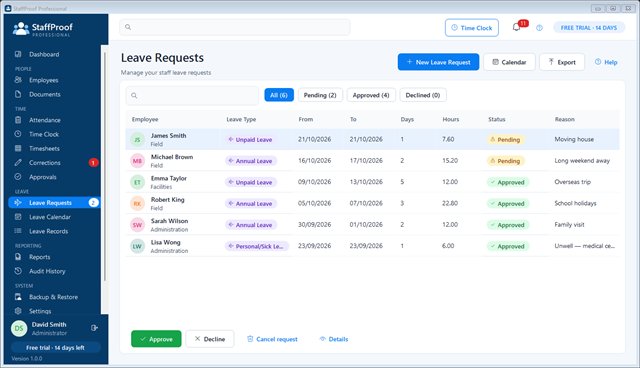Screen dimensions: 640x368
Task: Click the 'Overseas trip' reason cell
Action: (572, 182)
